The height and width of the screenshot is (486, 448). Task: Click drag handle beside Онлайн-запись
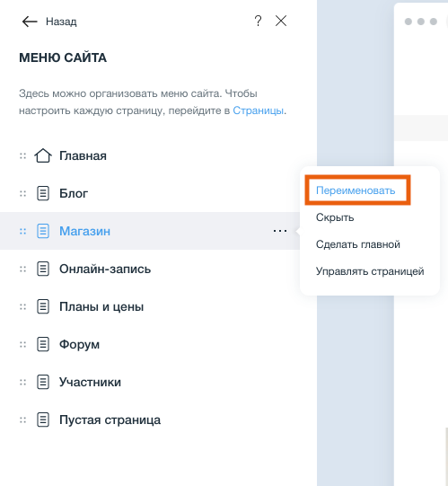coord(23,269)
